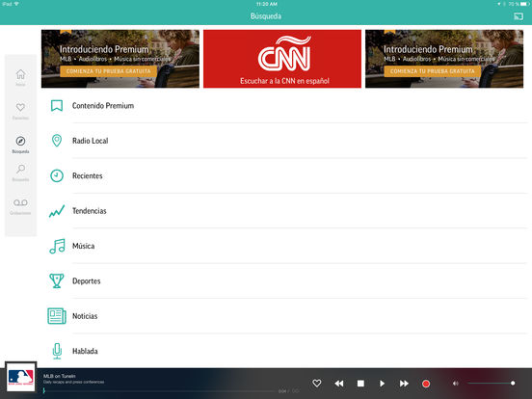
Task: Favorite the current station with heart icon
Action: pos(316,383)
